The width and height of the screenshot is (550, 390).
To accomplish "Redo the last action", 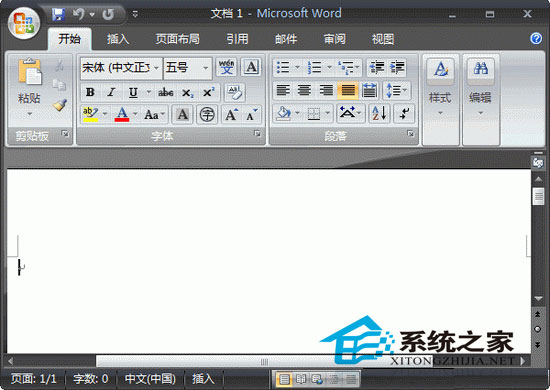I will (x=108, y=14).
